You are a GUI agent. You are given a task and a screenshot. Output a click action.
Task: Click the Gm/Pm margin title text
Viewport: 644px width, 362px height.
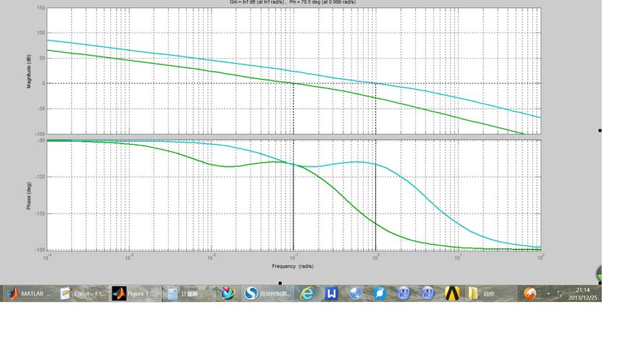293,2
